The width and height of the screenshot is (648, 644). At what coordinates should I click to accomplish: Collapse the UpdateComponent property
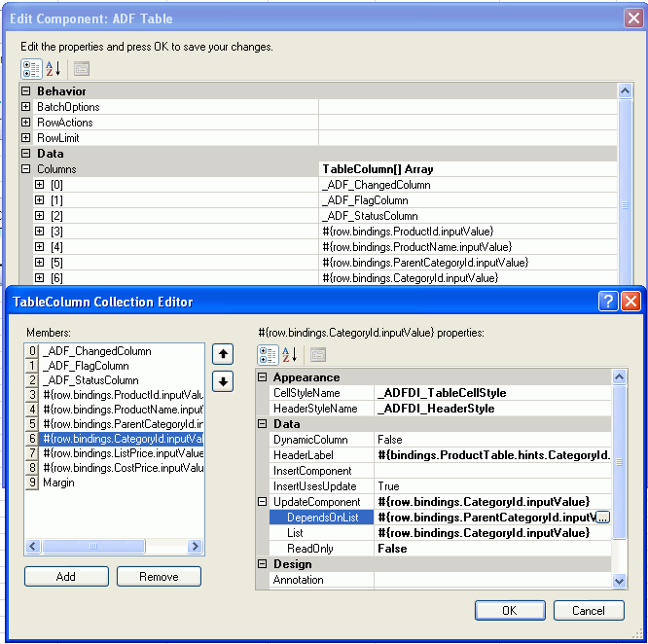pyautogui.click(x=262, y=502)
